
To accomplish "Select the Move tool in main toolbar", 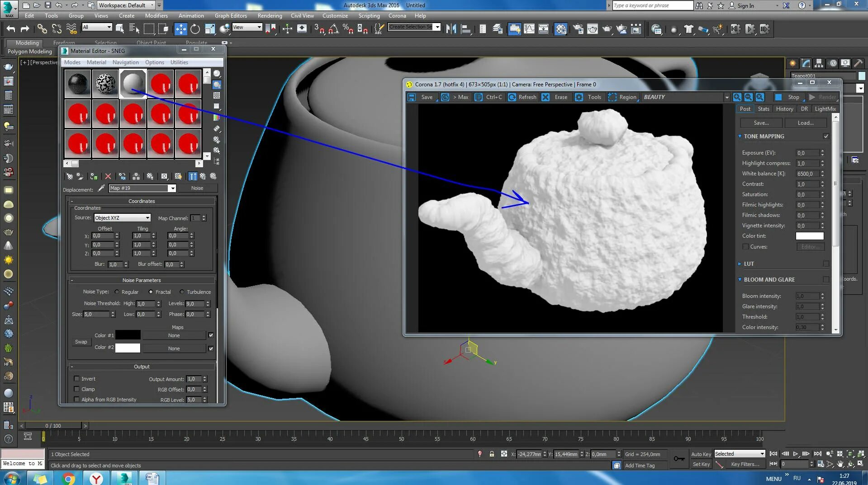I will 180,29.
